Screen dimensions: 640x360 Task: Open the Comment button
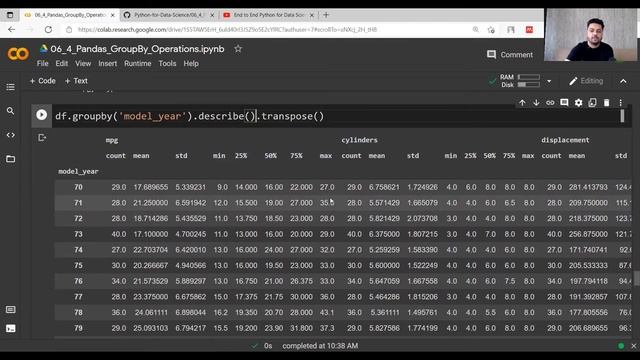pyautogui.click(x=510, y=55)
